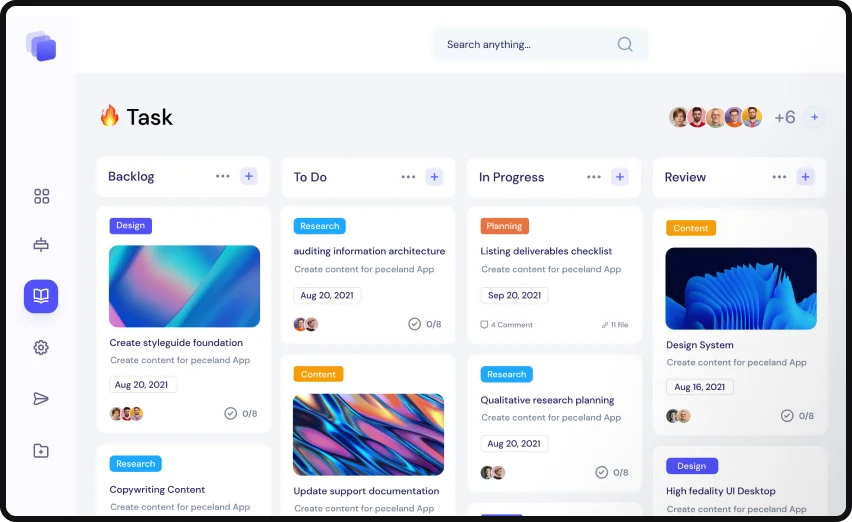
Task: Click the search magnifier icon
Action: [625, 44]
